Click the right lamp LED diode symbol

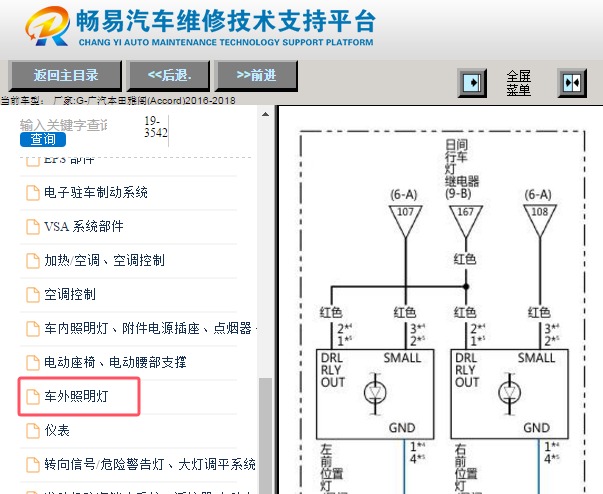(x=510, y=393)
